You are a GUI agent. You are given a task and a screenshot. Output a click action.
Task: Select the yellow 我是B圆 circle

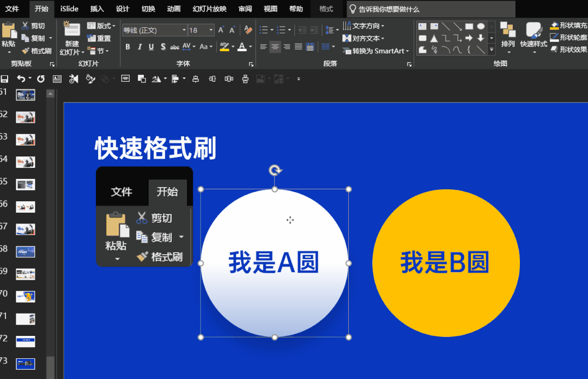(446, 263)
